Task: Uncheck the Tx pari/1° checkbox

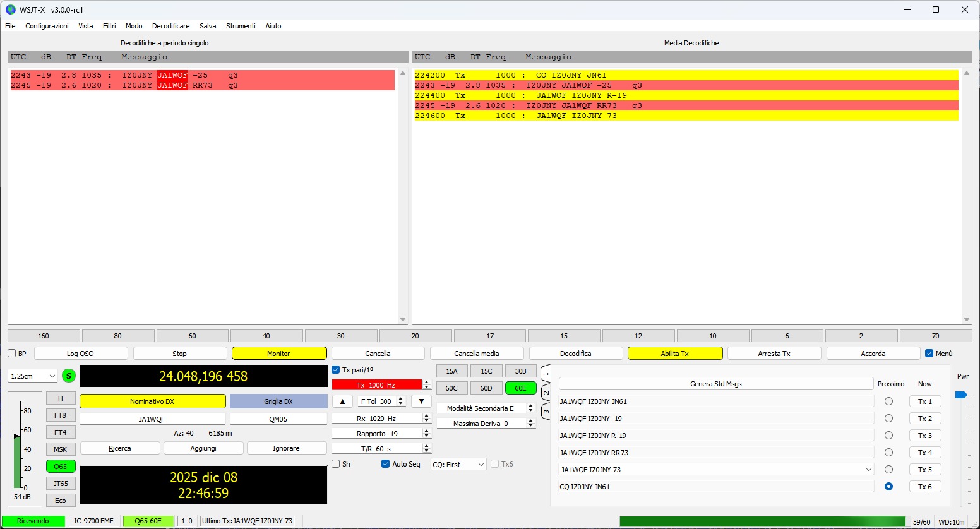Action: 336,370
